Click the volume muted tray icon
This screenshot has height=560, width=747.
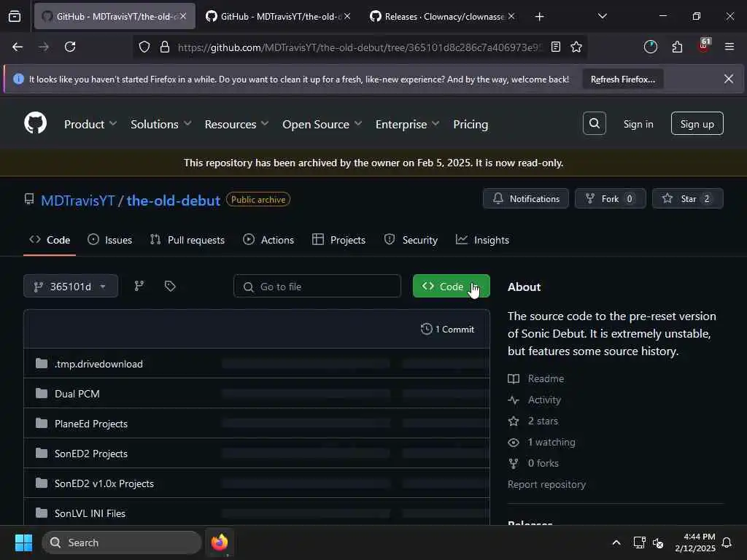[x=658, y=542]
